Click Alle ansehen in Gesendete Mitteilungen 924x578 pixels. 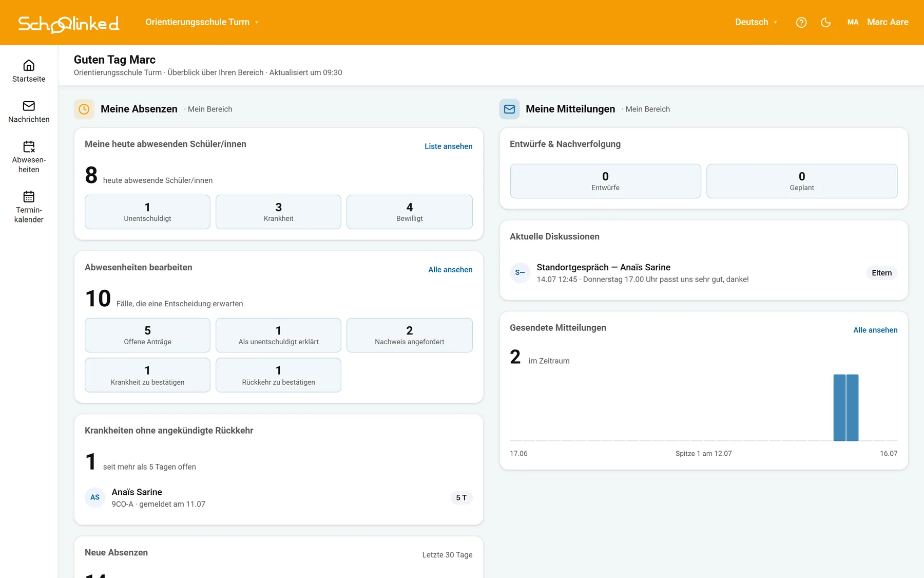click(875, 330)
